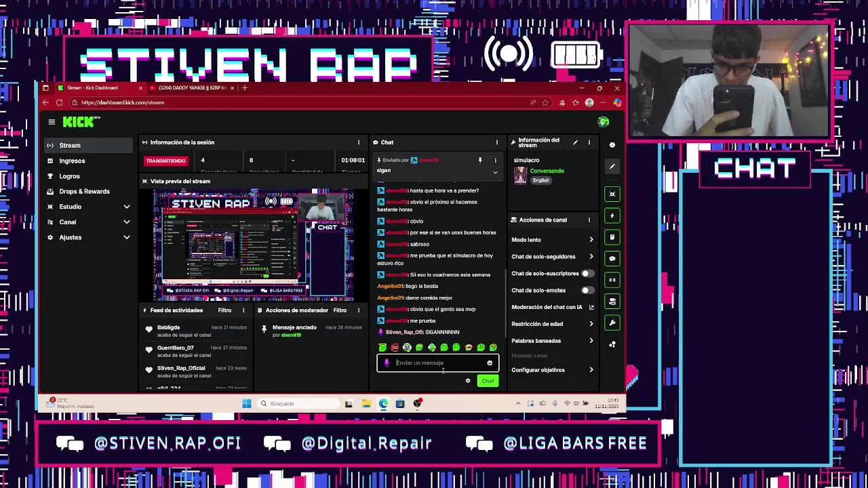Open Restricción de edad options
The image size is (868, 488).
tap(553, 324)
